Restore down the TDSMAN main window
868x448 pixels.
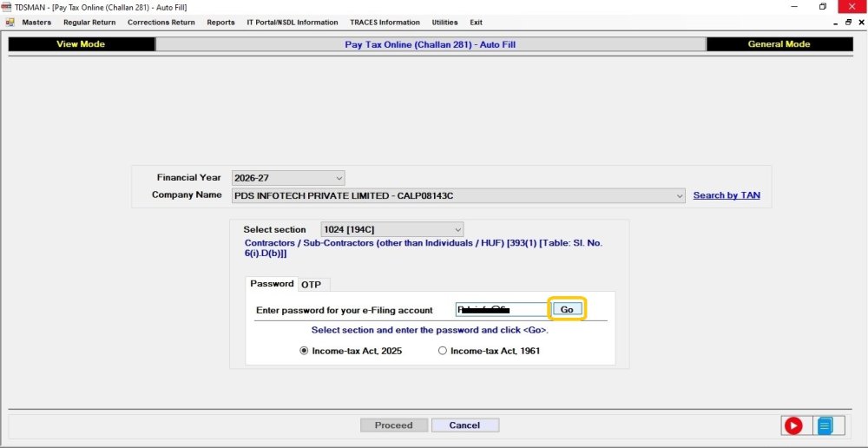[823, 7]
